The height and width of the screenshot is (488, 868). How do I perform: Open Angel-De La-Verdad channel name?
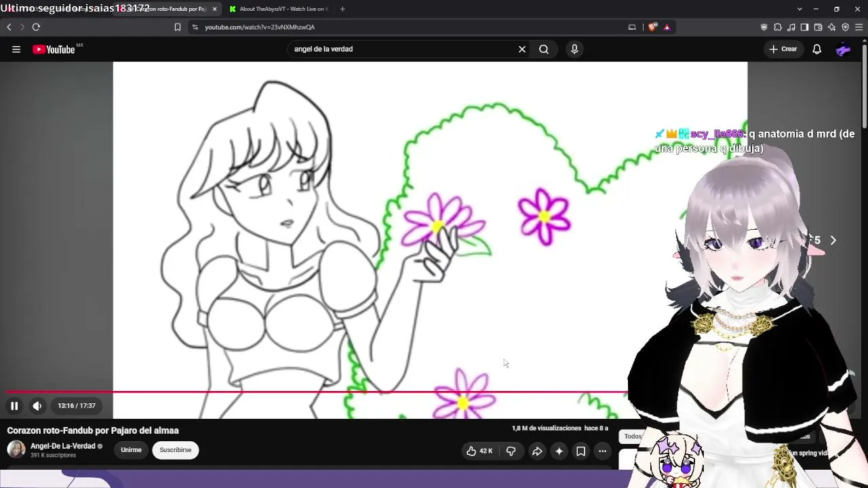click(x=62, y=446)
